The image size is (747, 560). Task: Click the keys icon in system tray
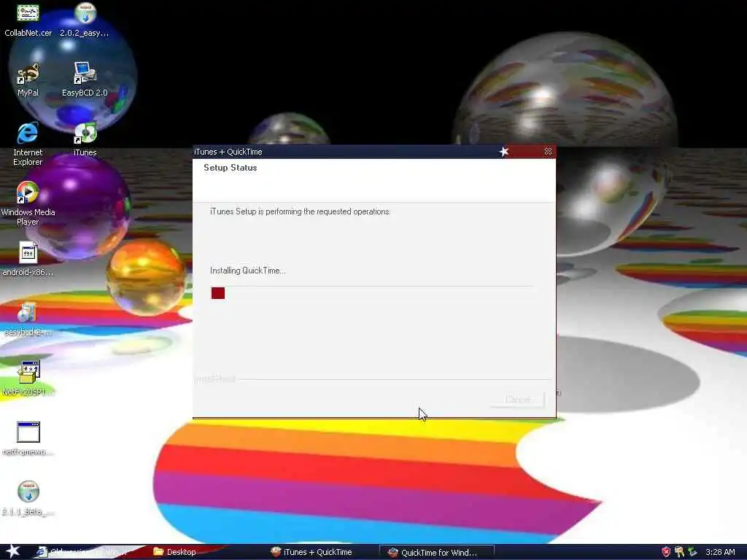click(x=679, y=552)
